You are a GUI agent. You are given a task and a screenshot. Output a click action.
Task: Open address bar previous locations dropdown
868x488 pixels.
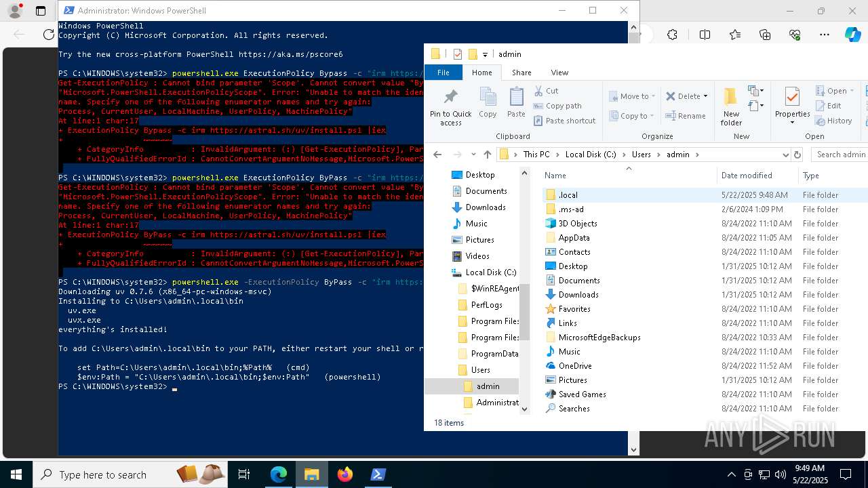(x=785, y=155)
